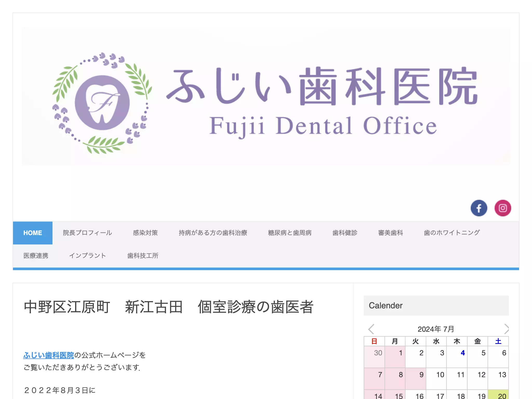Follow the ふじい歯科医院 text link
532x399 pixels.
coord(49,355)
